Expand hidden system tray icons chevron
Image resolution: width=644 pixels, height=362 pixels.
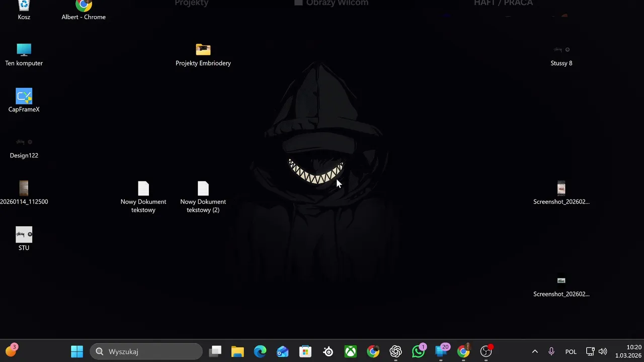pos(535,351)
